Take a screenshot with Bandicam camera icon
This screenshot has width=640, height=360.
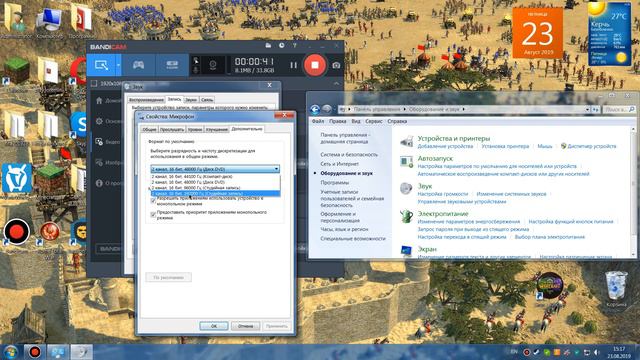pos(336,65)
